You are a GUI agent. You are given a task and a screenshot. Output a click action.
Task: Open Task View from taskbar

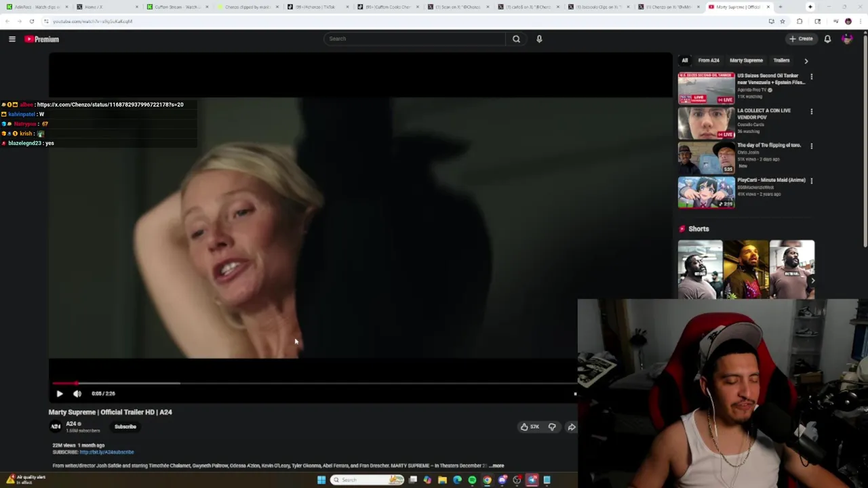click(412, 480)
